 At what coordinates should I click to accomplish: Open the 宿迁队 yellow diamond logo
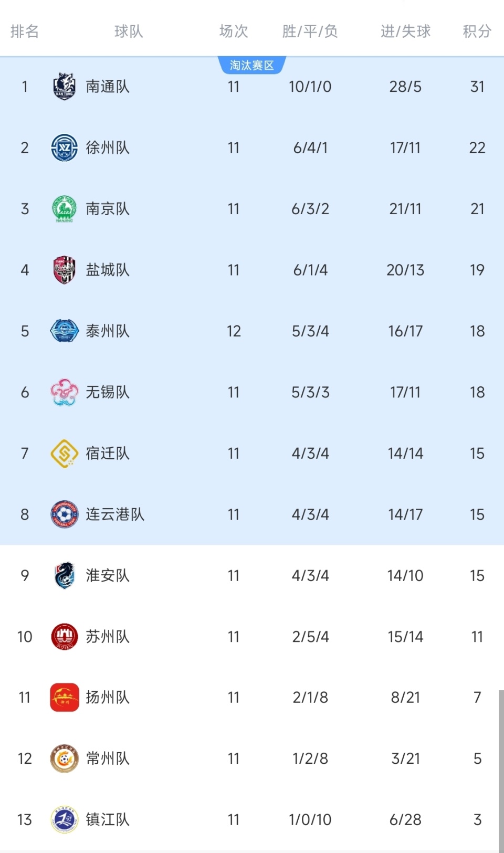64,453
